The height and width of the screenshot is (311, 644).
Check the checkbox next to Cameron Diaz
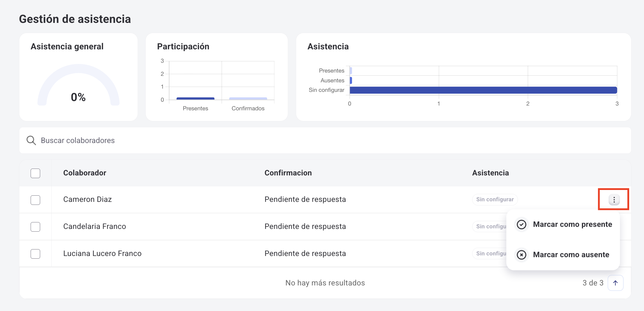[x=35, y=200]
